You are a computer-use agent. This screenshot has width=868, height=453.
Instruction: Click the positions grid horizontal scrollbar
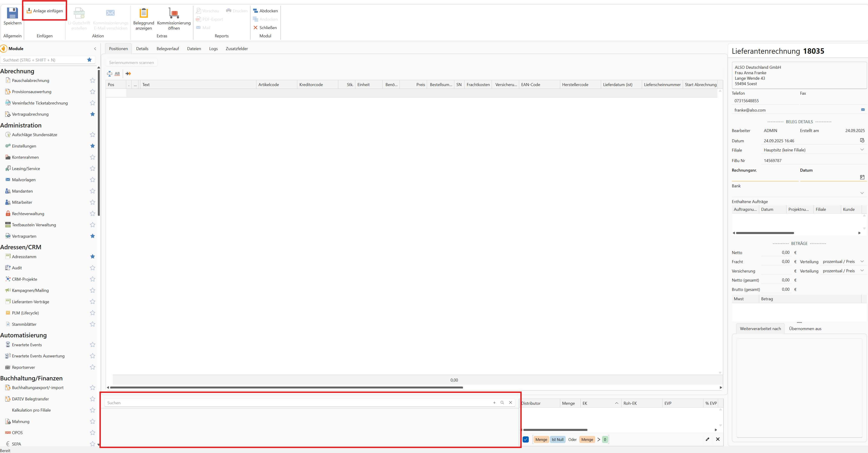tap(286, 388)
